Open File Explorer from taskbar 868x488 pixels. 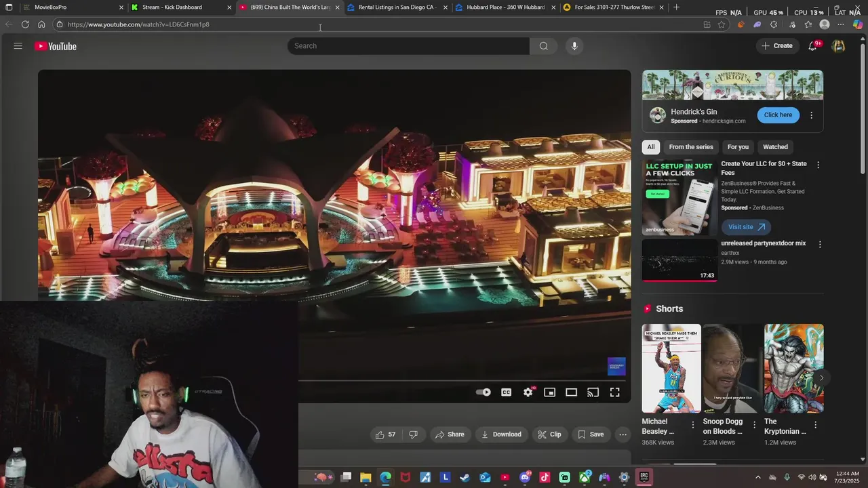[x=366, y=477]
